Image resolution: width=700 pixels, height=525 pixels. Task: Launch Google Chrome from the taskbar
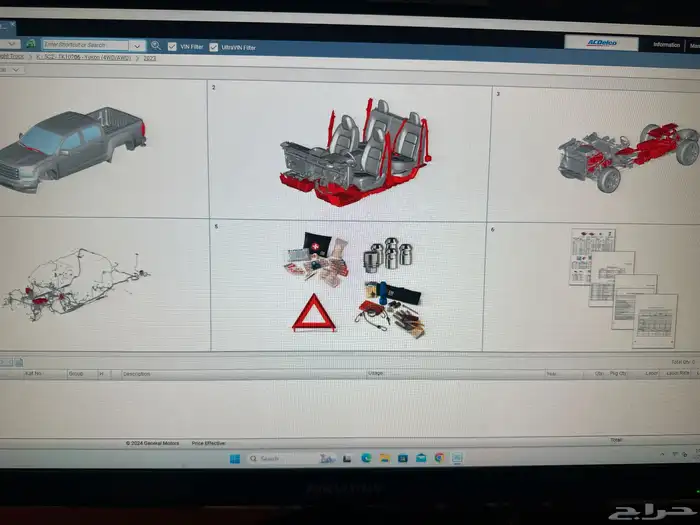[x=438, y=458]
